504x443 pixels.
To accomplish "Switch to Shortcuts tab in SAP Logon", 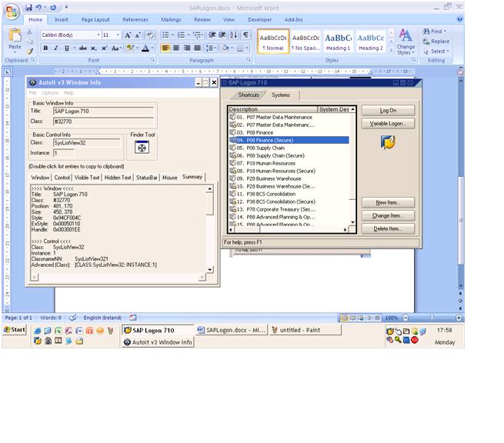I will [x=248, y=95].
